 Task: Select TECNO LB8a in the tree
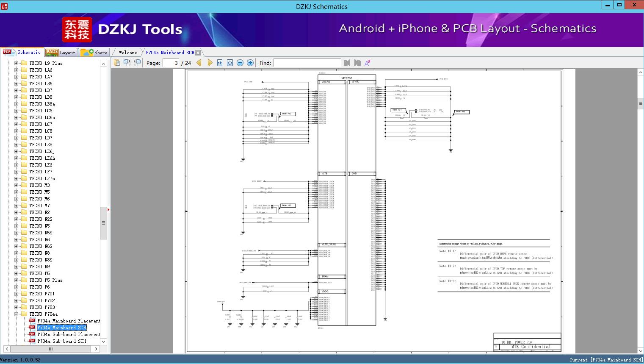pyautogui.click(x=42, y=104)
